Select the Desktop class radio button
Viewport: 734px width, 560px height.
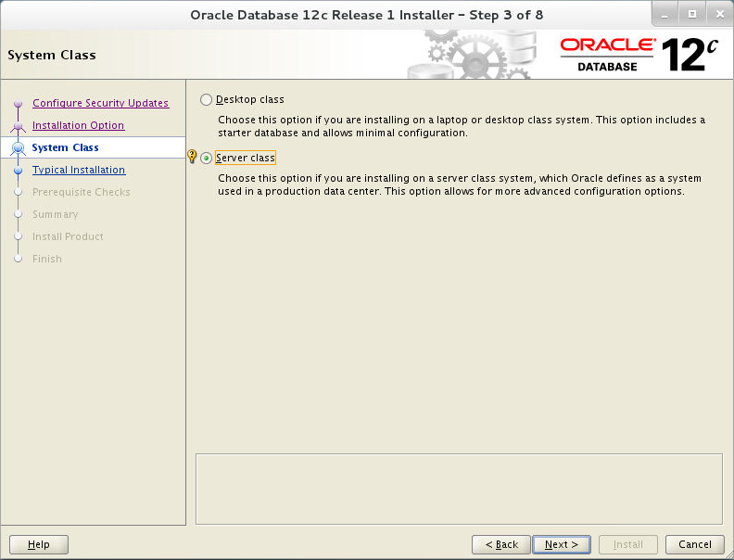(x=206, y=100)
